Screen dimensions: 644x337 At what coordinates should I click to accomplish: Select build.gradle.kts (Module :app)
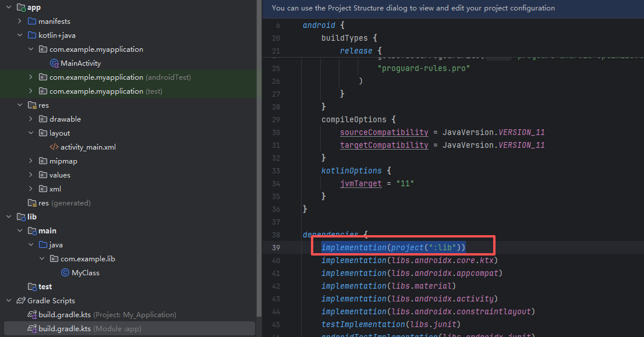[129, 328]
